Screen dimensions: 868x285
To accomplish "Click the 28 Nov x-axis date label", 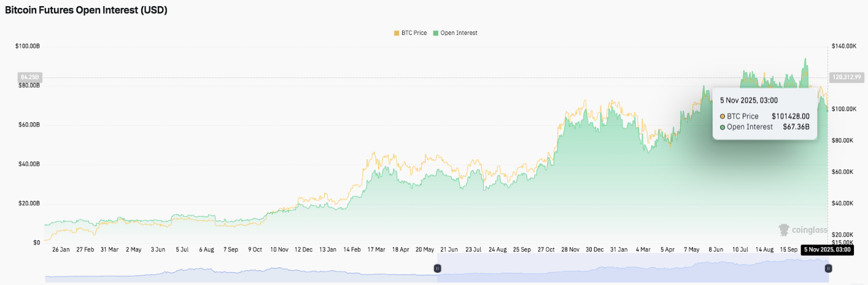I will (x=570, y=250).
